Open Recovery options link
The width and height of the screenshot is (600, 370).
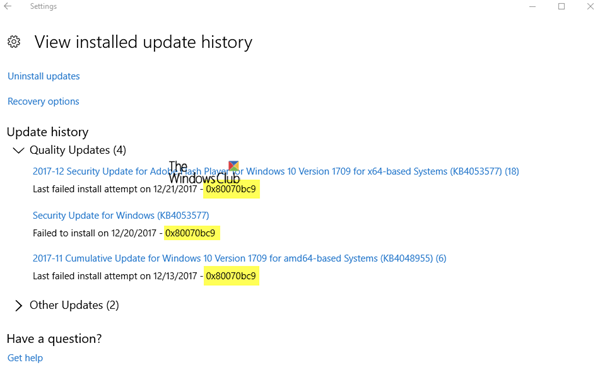[x=43, y=101]
